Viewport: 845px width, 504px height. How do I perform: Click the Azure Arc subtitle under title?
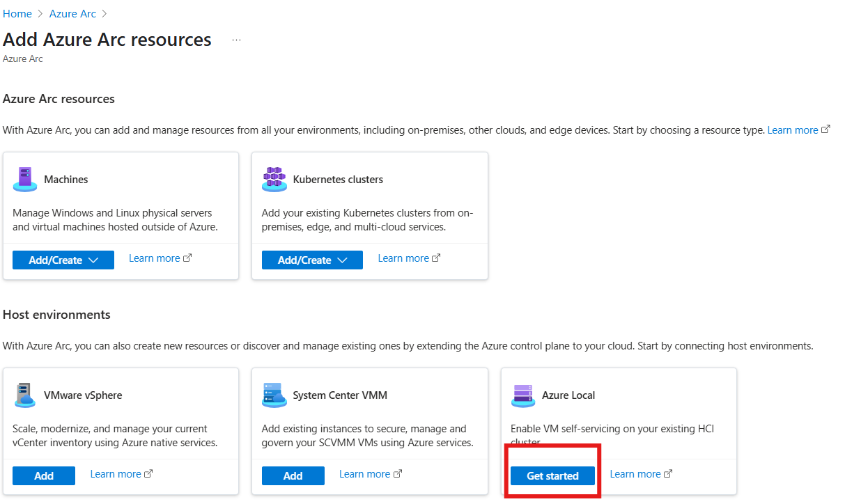coord(23,59)
